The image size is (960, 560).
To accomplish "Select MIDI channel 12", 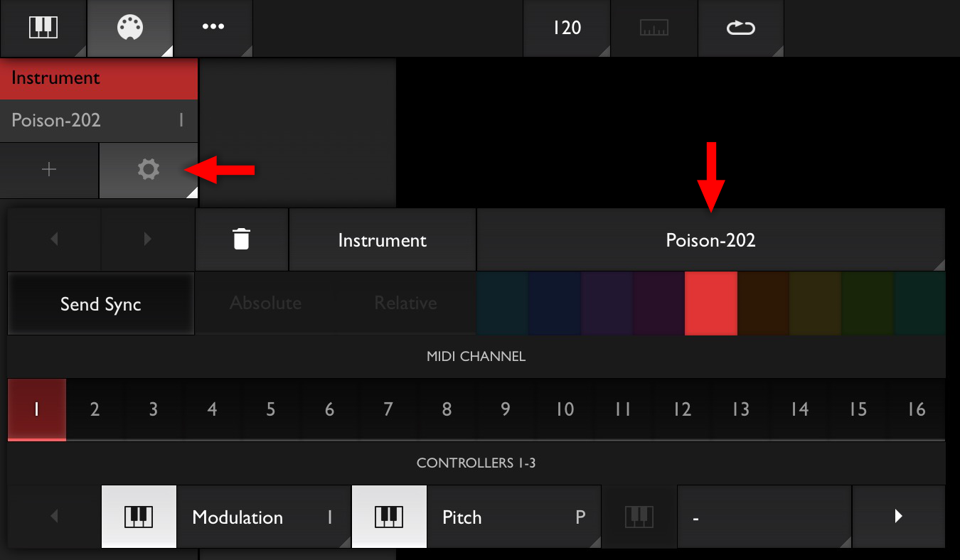I will (x=682, y=409).
